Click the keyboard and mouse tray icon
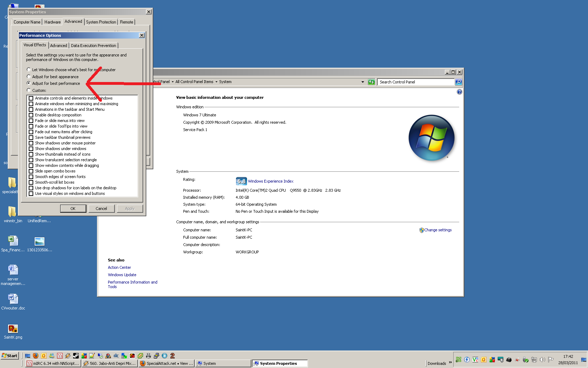The width and height of the screenshot is (588, 368). click(x=500, y=360)
